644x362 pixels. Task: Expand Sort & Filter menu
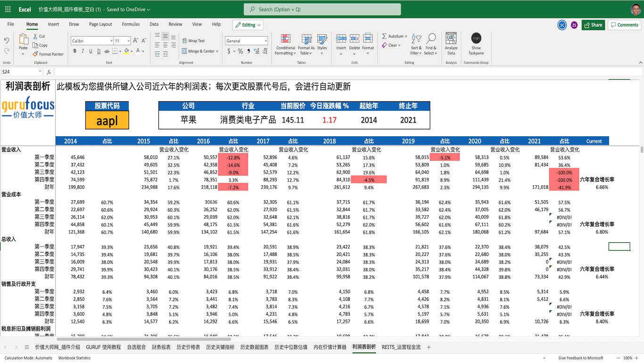point(416,44)
